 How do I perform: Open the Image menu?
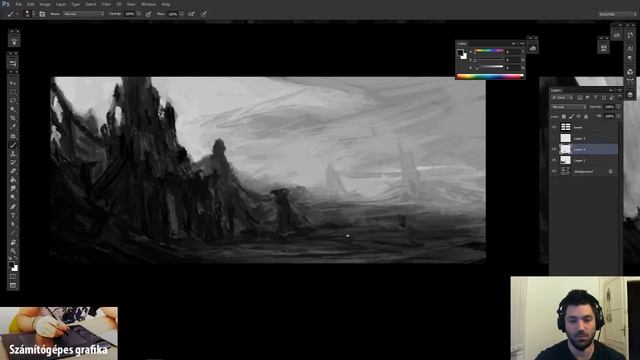pyautogui.click(x=45, y=4)
